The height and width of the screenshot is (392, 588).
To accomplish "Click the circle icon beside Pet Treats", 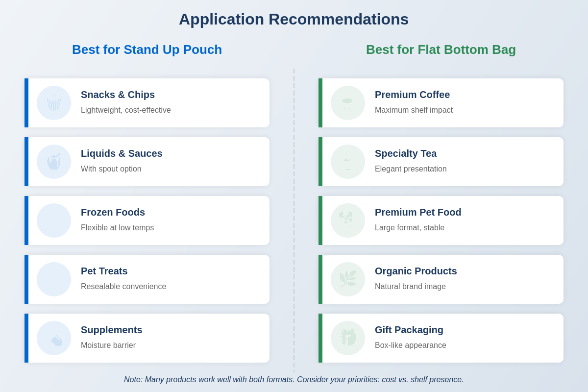I will pyautogui.click(x=54, y=279).
